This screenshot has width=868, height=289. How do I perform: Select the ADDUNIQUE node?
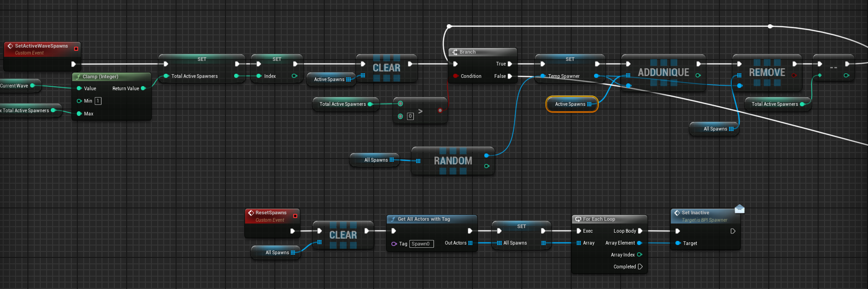coord(663,72)
